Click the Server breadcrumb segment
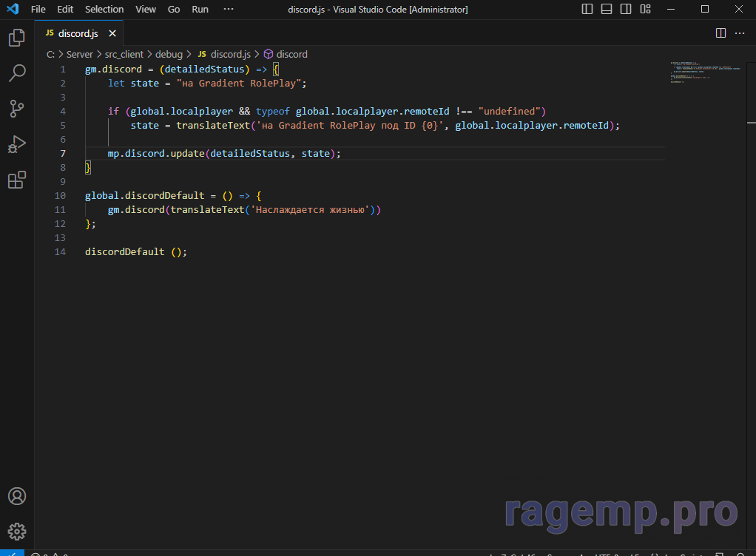 pos(80,55)
